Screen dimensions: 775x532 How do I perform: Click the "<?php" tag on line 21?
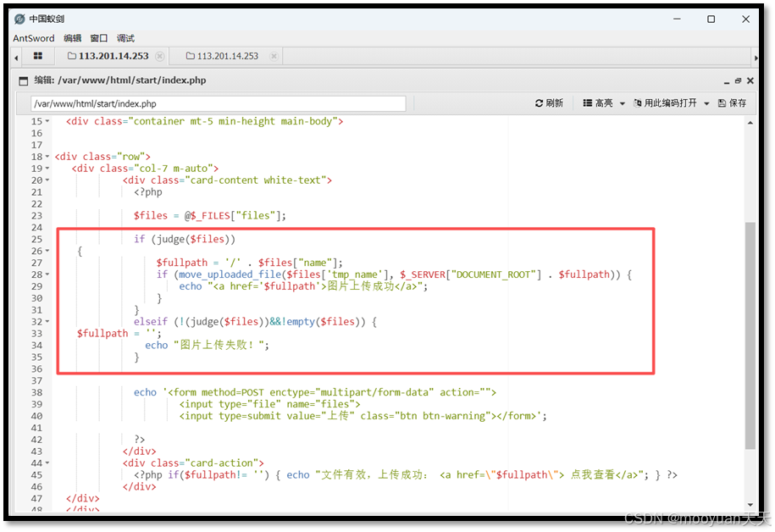147,192
